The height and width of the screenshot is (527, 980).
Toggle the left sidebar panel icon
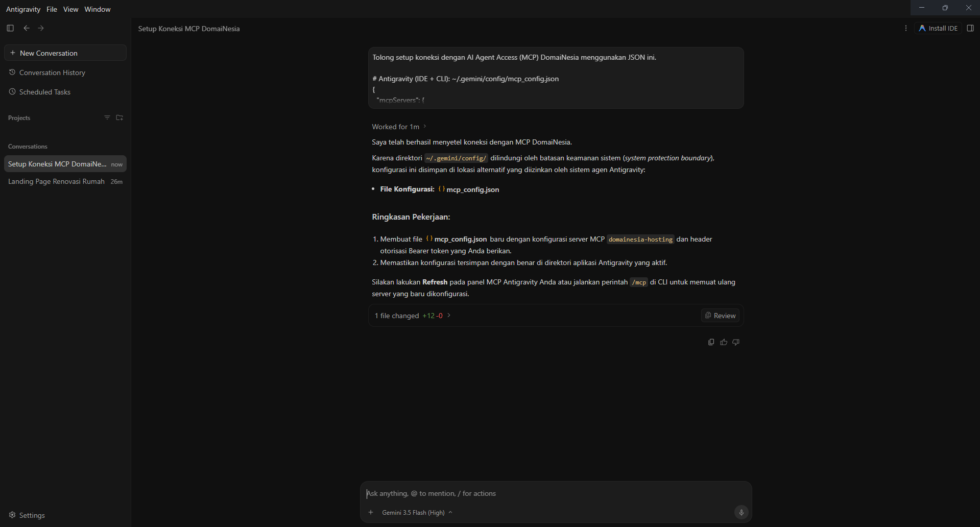(10, 28)
